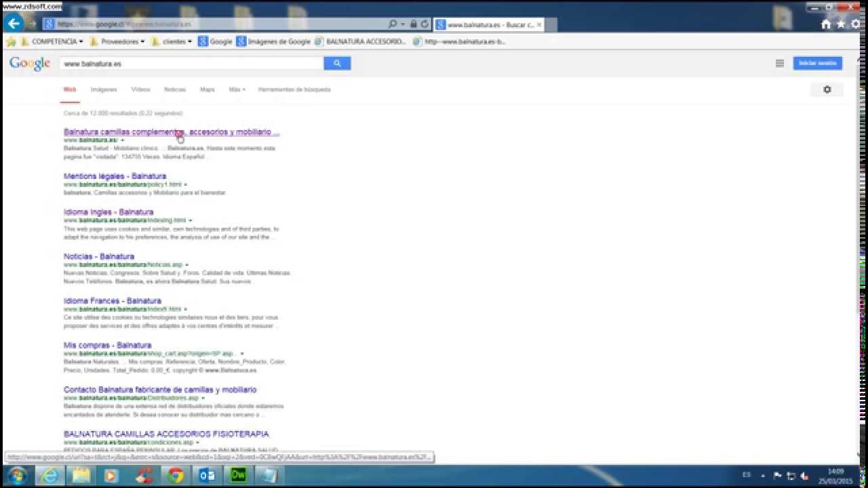The width and height of the screenshot is (868, 488).
Task: Expand arrow next to www.balnatura.es/ URL
Action: (123, 140)
